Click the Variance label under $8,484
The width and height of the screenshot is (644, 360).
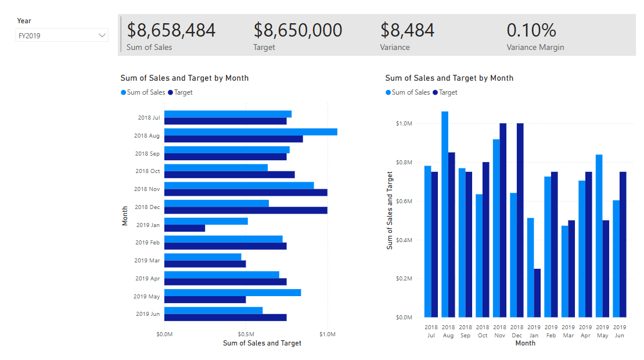395,47
